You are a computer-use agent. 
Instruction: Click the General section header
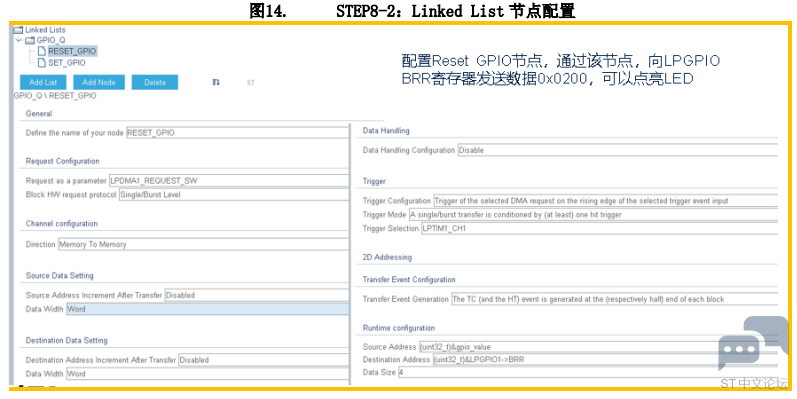coord(39,114)
